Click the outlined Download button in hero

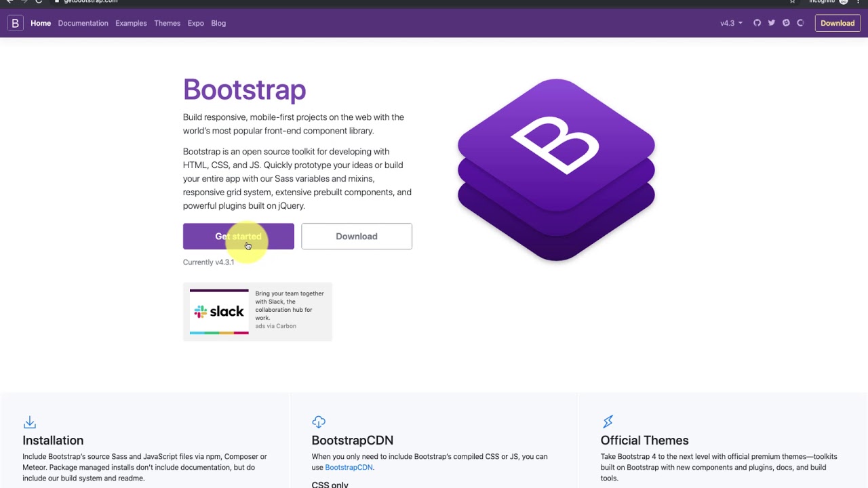click(357, 236)
